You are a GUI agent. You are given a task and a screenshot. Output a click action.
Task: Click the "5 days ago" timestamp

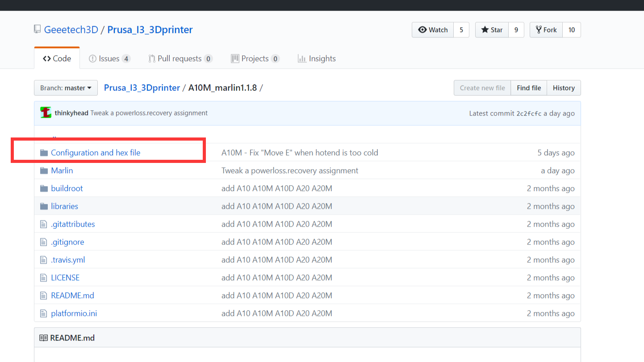pos(556,153)
